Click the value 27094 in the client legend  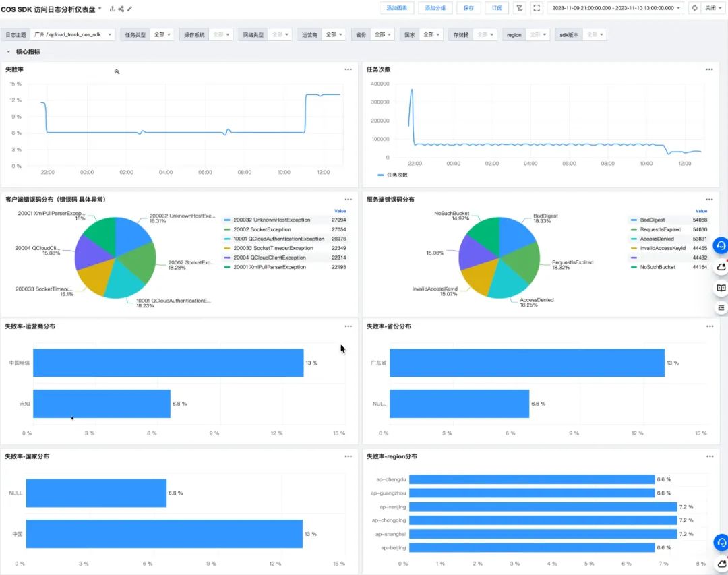click(x=338, y=220)
